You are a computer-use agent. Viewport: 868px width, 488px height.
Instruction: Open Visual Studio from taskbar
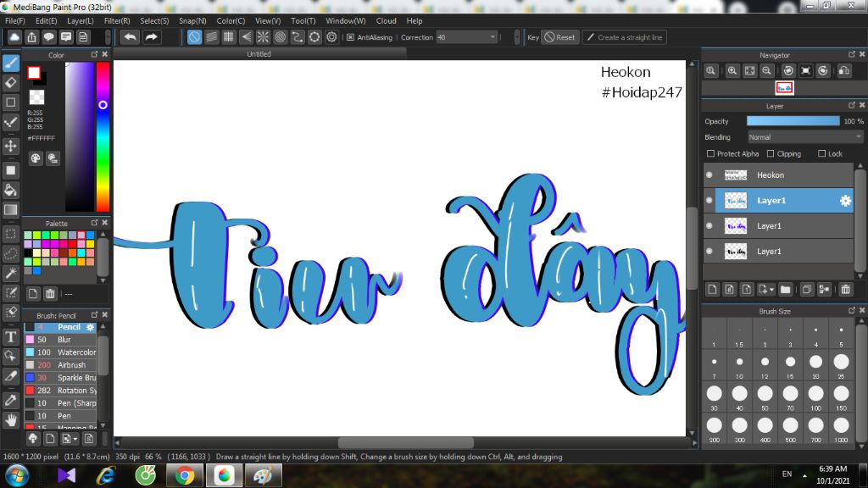(x=66, y=476)
